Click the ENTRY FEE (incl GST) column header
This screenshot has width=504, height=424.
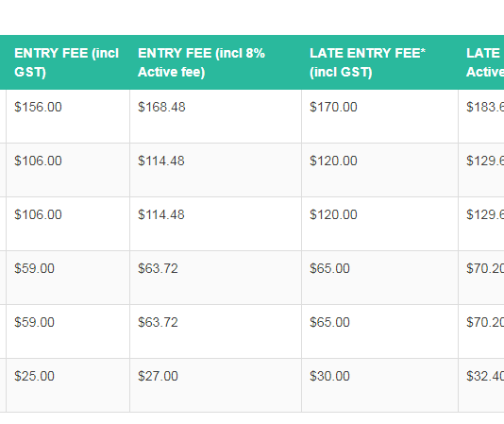[x=68, y=62]
